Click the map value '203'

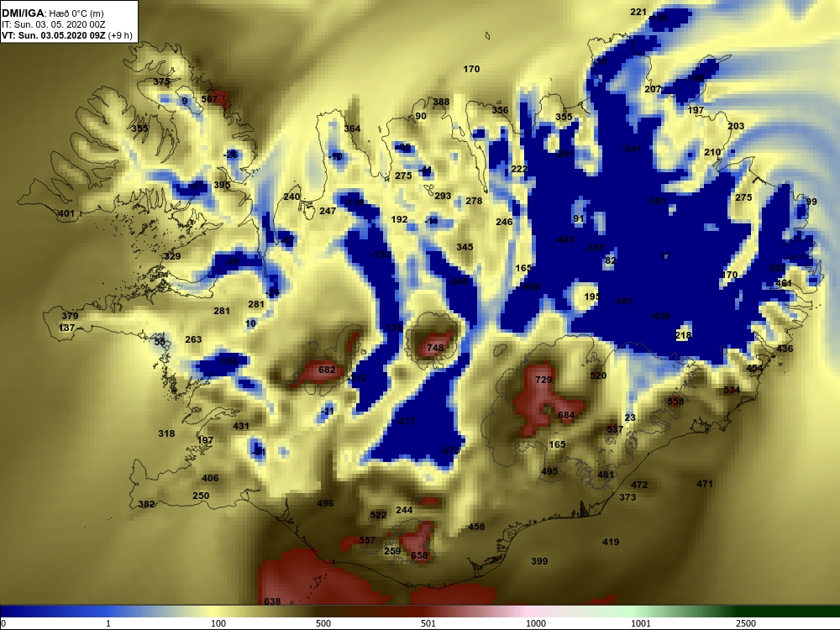tap(736, 126)
